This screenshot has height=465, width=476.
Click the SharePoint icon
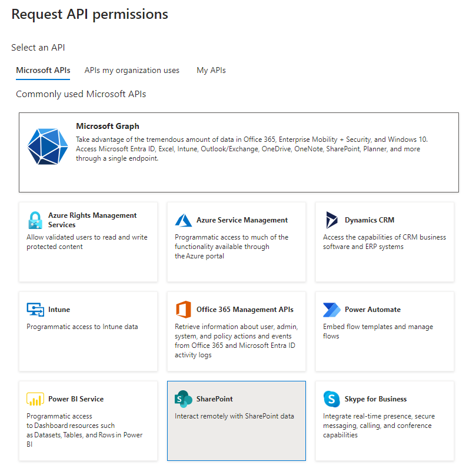tap(184, 398)
